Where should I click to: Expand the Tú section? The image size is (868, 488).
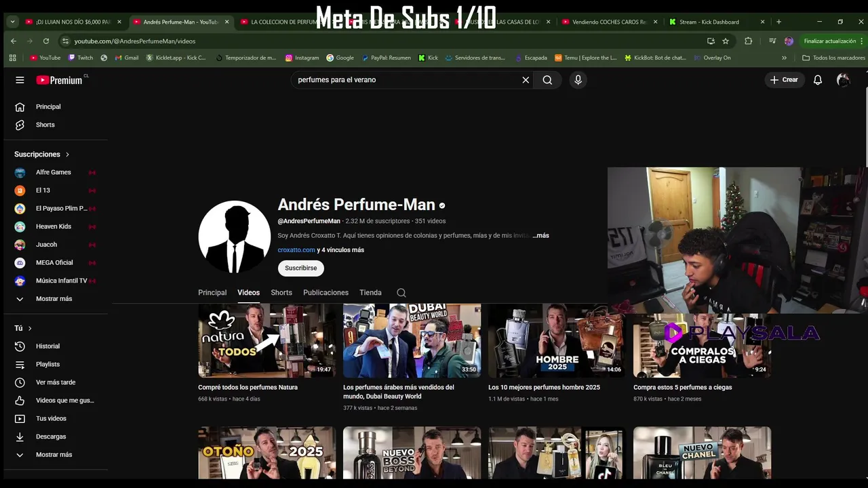coord(24,328)
